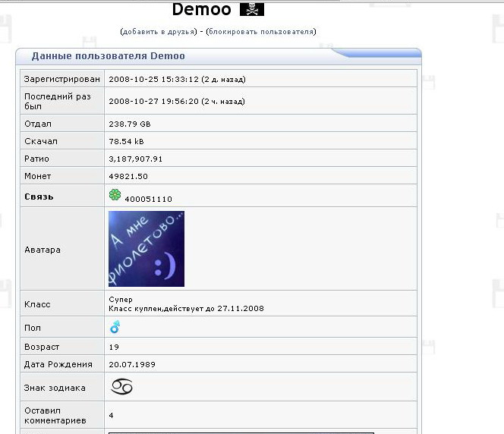Click the 'блокировать пользователя' link
Image resolution: width=504 pixels, height=434 pixels.
(x=261, y=32)
